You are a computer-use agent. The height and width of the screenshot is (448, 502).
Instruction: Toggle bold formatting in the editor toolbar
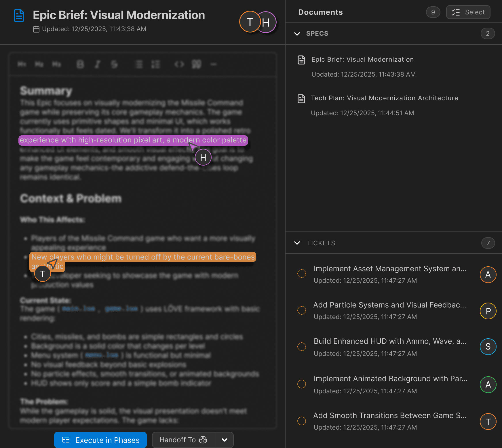(80, 64)
